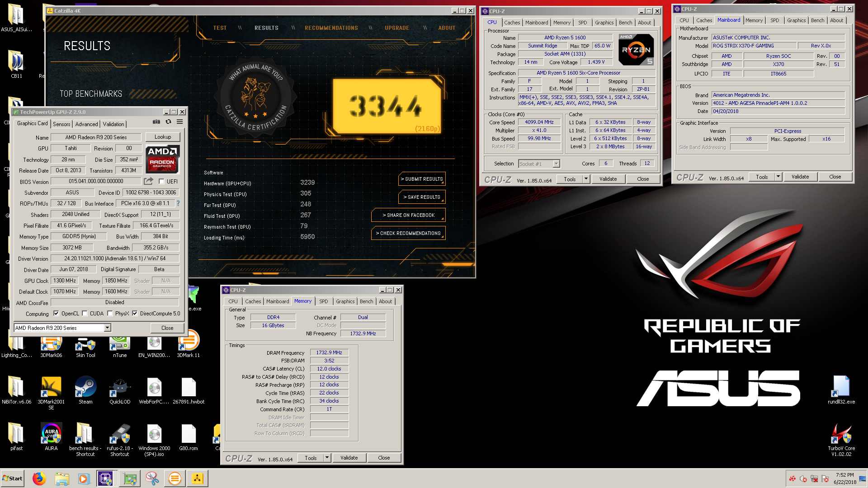Click the Start button
Screen dimensions: 868x488
coord(13,479)
